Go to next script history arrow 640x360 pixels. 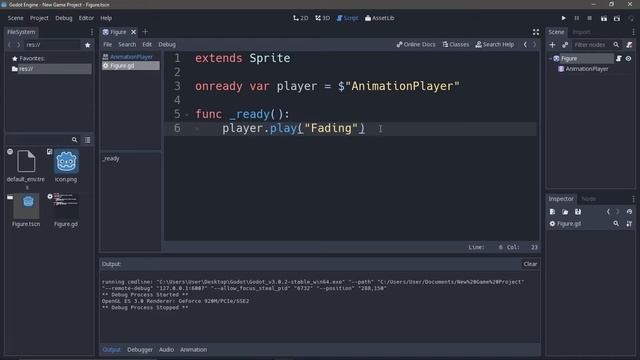[534, 44]
